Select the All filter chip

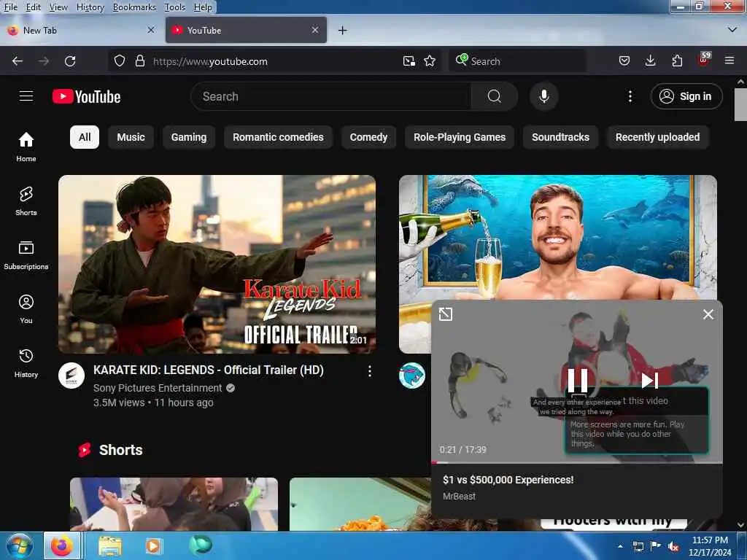click(x=85, y=137)
